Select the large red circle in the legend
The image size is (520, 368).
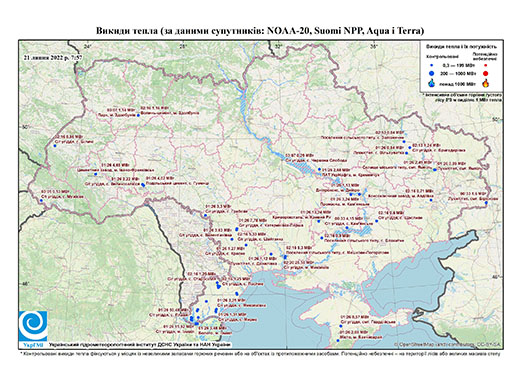coord(486,73)
